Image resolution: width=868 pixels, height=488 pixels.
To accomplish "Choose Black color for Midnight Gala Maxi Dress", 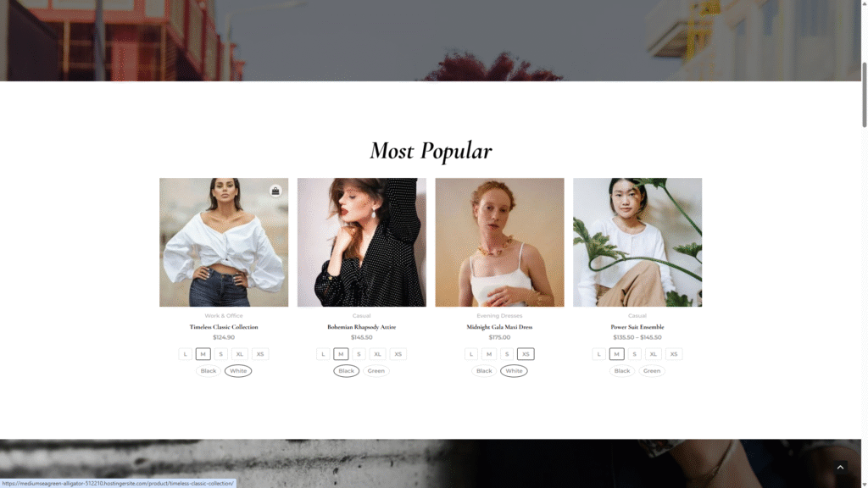I will tap(484, 371).
